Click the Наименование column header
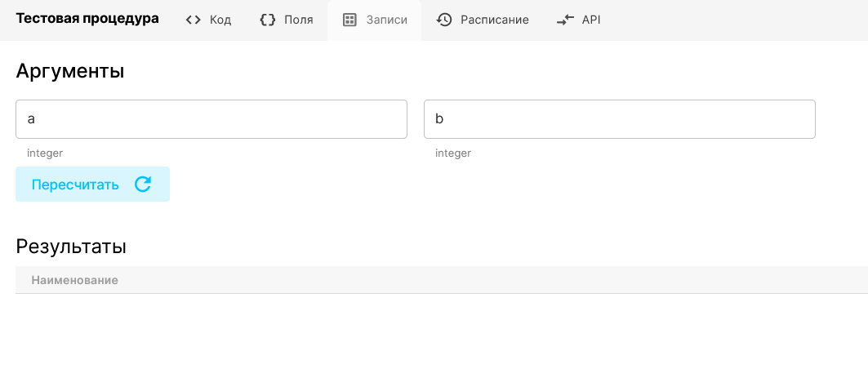The height and width of the screenshot is (387, 868). tap(74, 280)
